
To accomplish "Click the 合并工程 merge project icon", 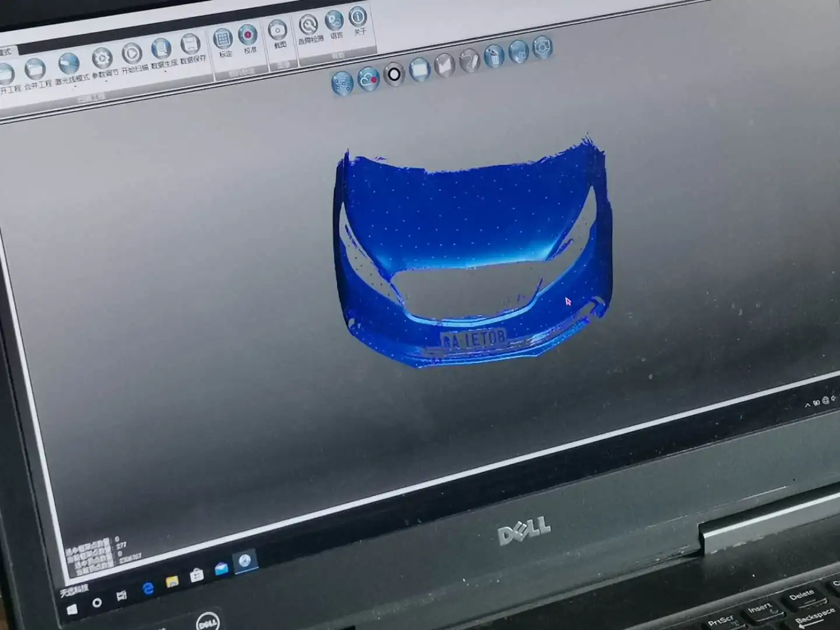I will point(34,71).
